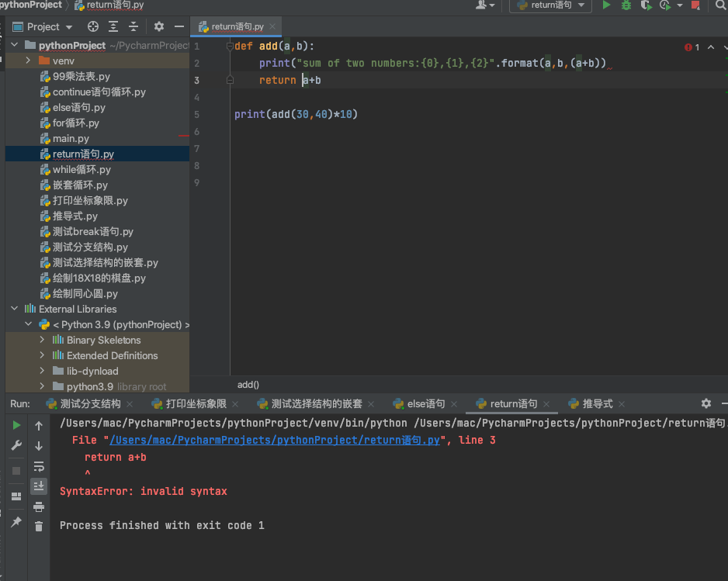Select the return语句.py editor tab

236,27
